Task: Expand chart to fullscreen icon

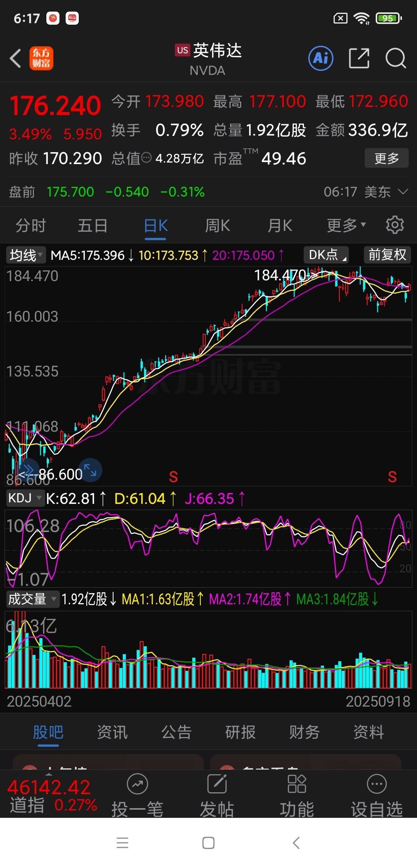Action: (90, 470)
